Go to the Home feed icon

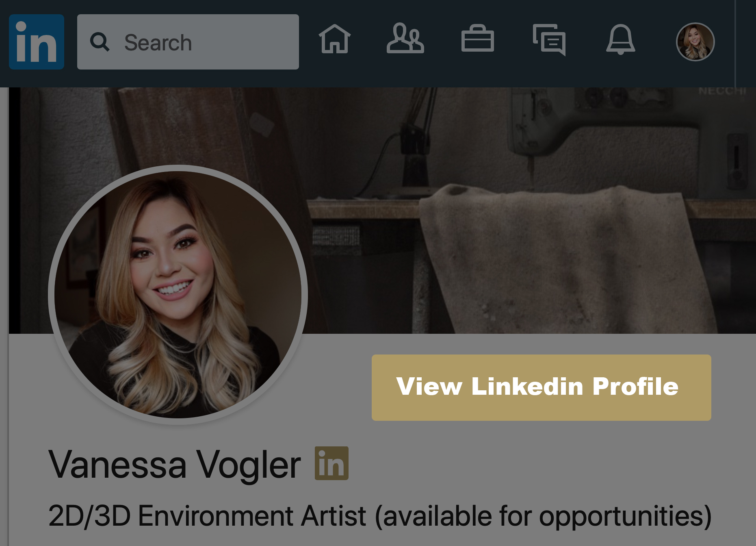click(335, 39)
